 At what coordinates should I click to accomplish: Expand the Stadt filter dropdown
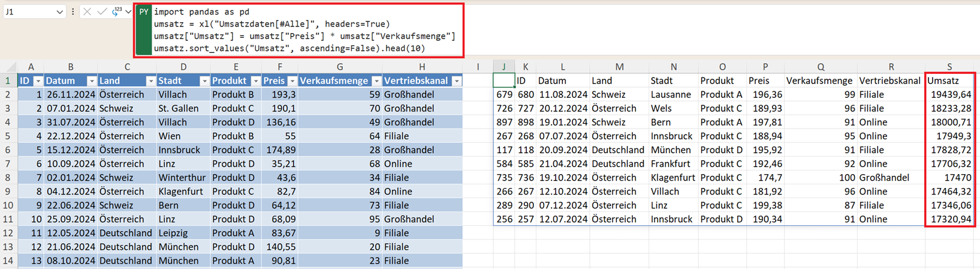tap(204, 81)
